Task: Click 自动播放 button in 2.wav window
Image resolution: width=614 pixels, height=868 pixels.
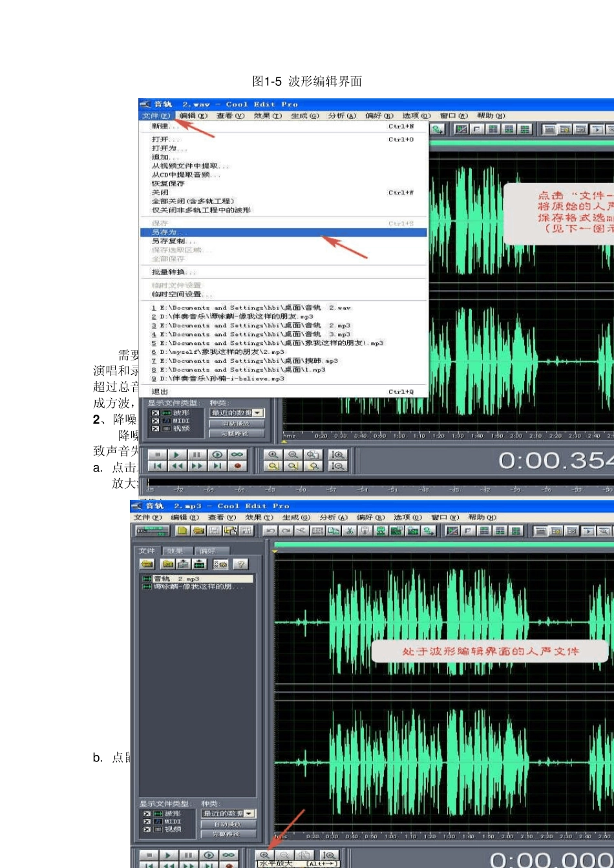Action: (237, 424)
